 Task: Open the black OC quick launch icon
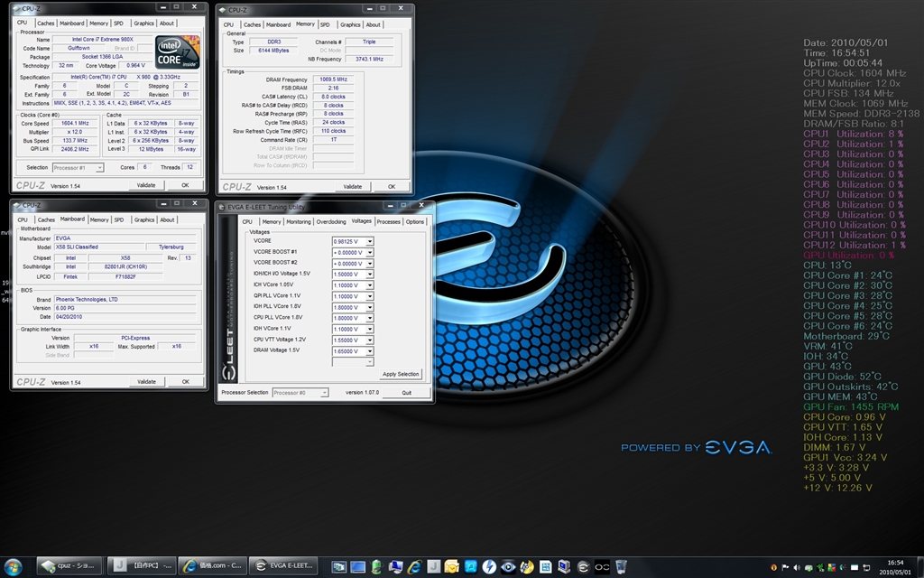pyautogui.click(x=602, y=567)
